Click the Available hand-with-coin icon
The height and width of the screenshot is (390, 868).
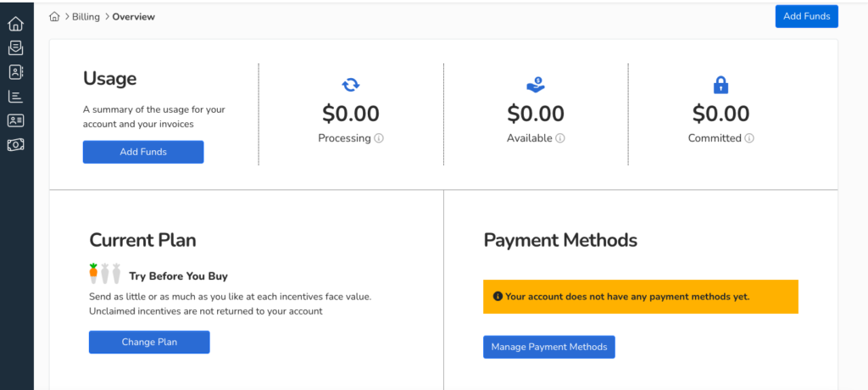click(x=536, y=84)
